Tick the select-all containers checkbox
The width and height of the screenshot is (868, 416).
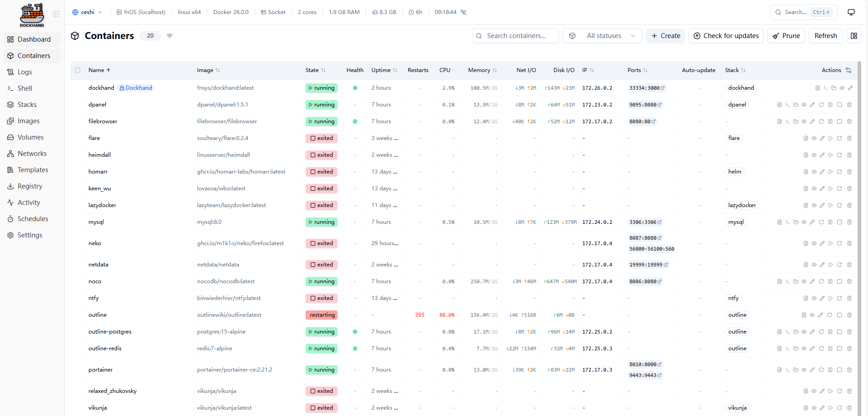(x=78, y=70)
